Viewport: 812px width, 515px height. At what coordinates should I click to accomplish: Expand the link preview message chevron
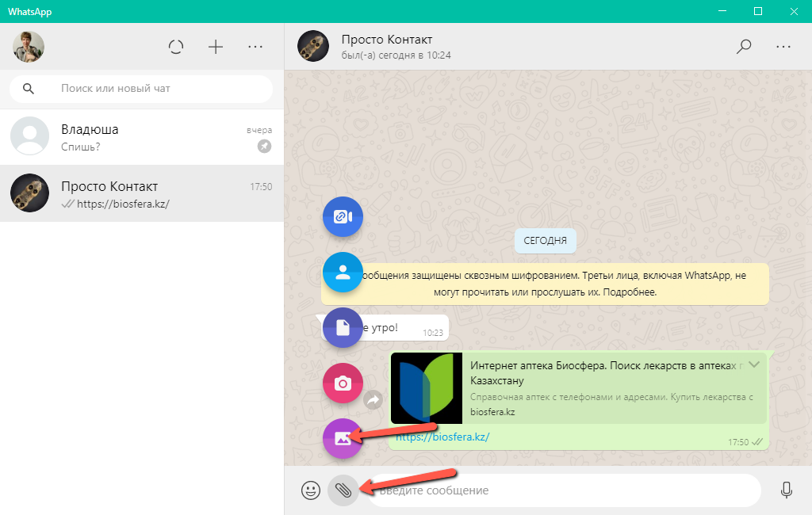[754, 364]
